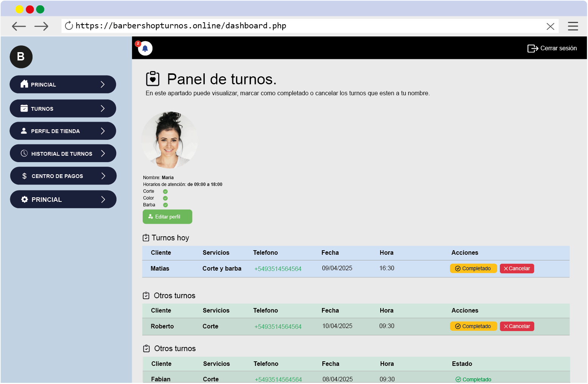588x384 pixels.
Task: Open the browser hamburger menu
Action: point(573,26)
